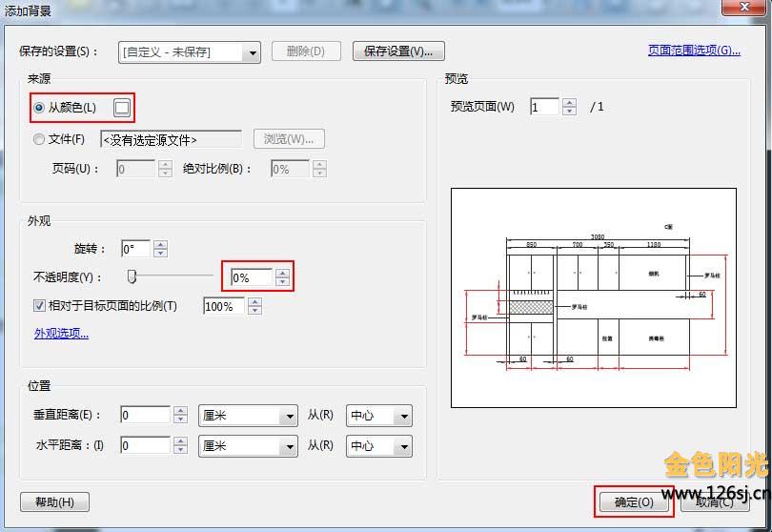Viewport: 772px width, 532px height.
Task: Decrease the relative scale percentage down arrow
Action: (x=254, y=310)
